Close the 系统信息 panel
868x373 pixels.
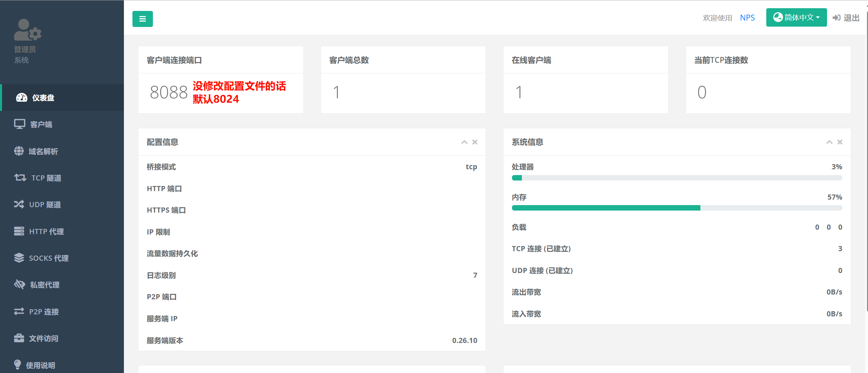pyautogui.click(x=840, y=142)
